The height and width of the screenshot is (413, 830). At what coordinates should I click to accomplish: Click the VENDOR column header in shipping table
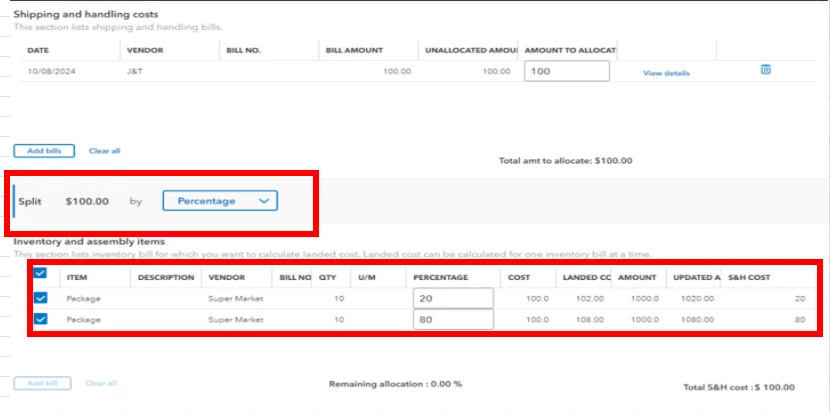tap(145, 51)
